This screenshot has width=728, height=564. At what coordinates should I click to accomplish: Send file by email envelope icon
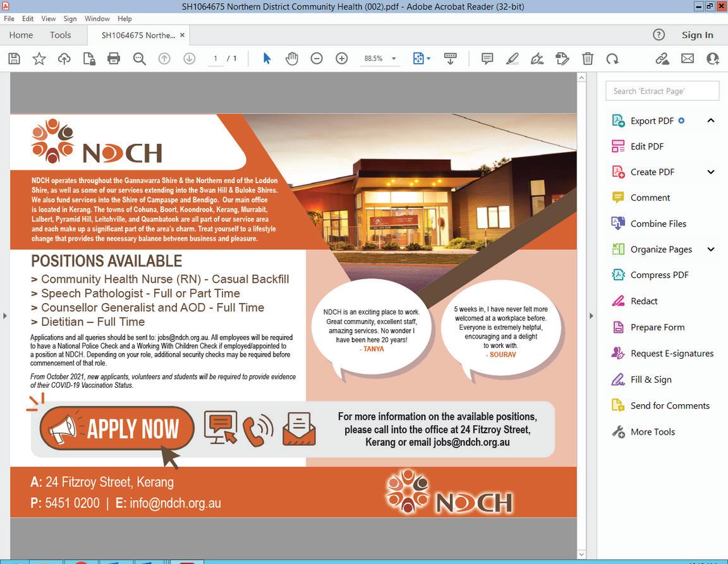[x=688, y=59]
